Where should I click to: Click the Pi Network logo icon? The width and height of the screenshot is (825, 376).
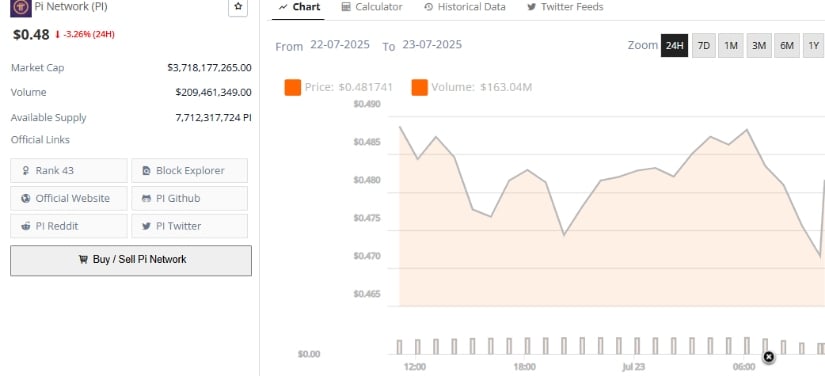pos(21,7)
